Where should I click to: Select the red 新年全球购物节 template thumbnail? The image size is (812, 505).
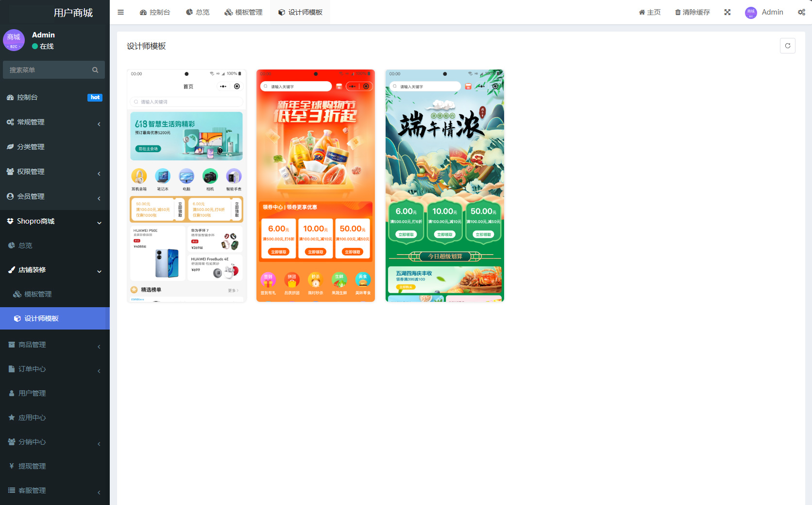[316, 186]
